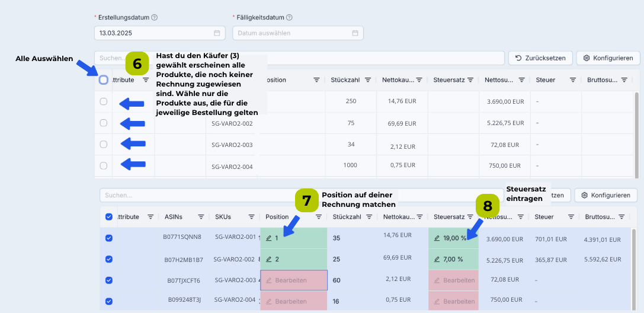The width and height of the screenshot is (644, 313).
Task: Open Stückzahl filter menu in upper table
Action: pyautogui.click(x=368, y=80)
